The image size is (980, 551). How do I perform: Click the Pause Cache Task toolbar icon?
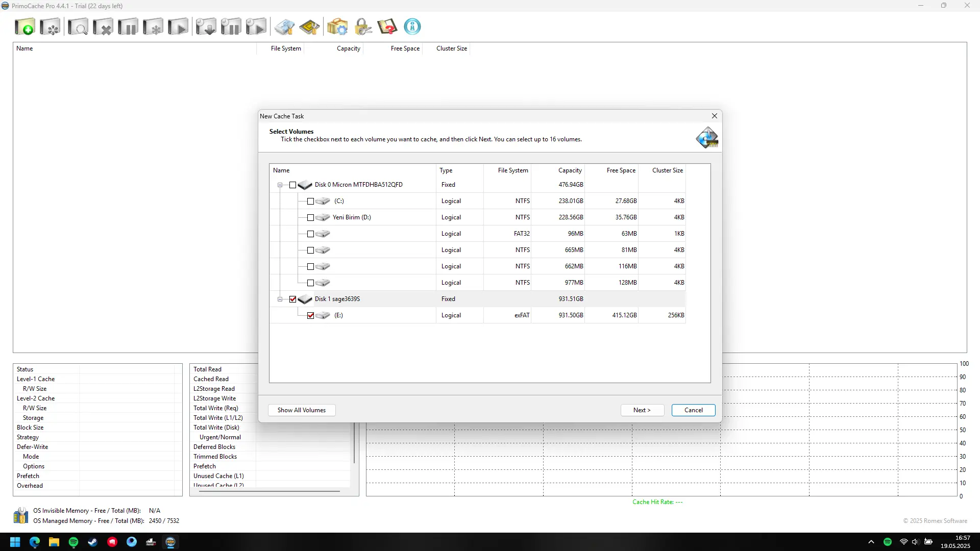coord(128,27)
